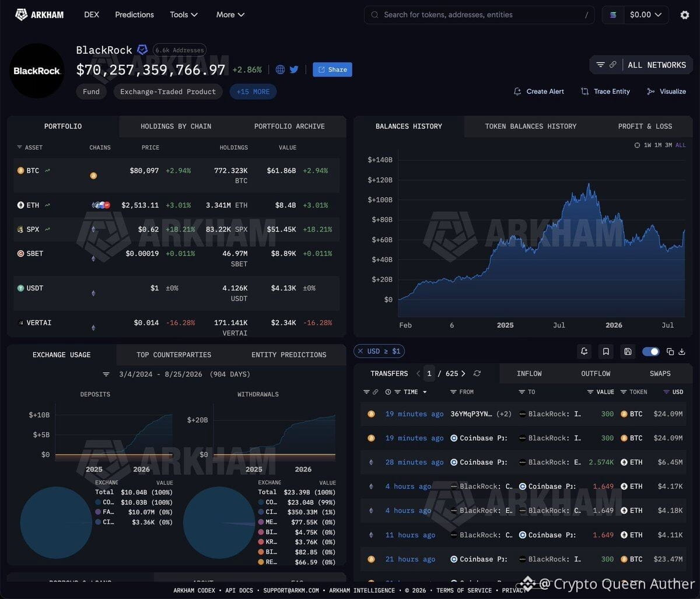Screen dimensions: 700x599
Task: Click the wallet icon left of $0.00
Action: [x=613, y=15]
